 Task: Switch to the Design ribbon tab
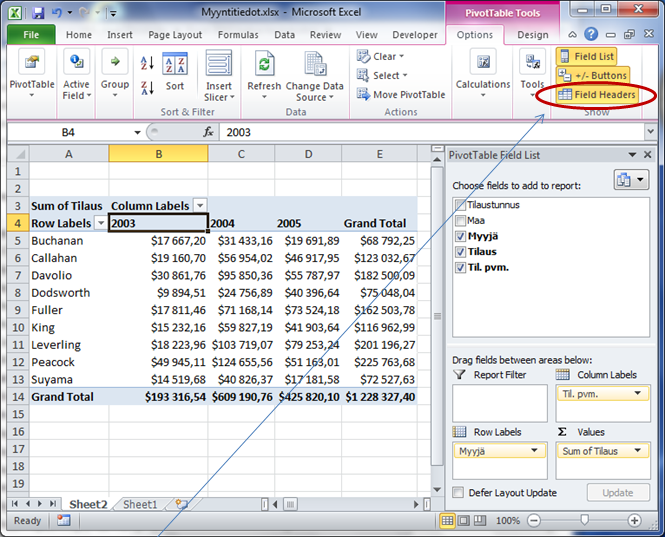pyautogui.click(x=532, y=35)
